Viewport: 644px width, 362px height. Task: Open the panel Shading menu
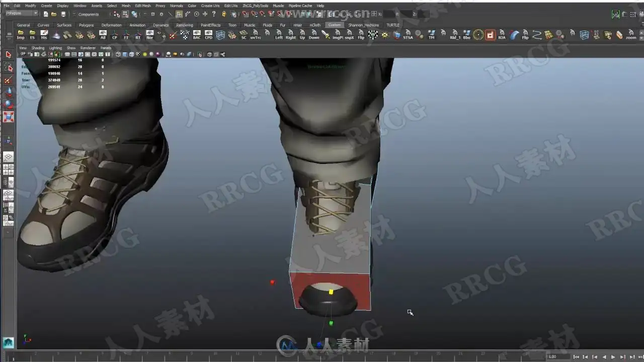(x=38, y=48)
